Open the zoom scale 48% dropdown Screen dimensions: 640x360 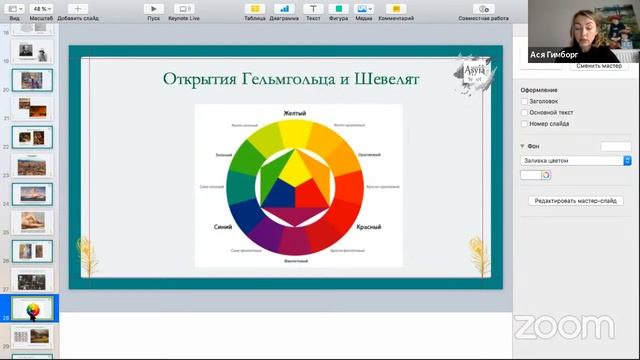click(x=42, y=9)
